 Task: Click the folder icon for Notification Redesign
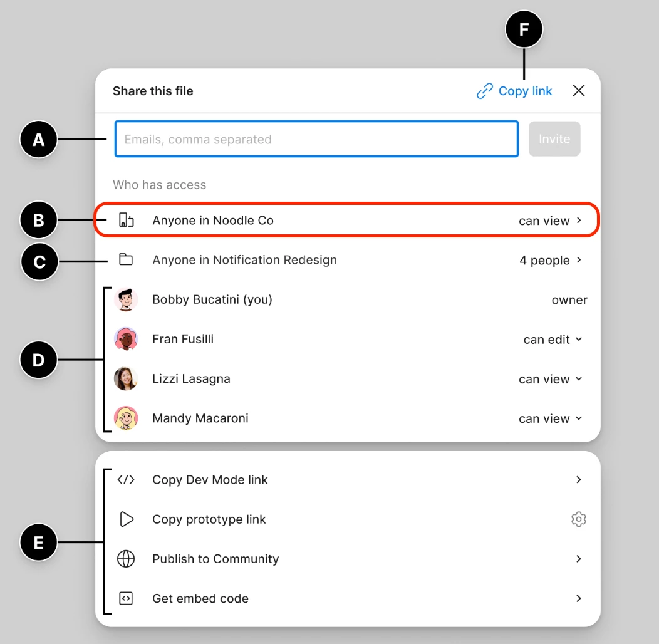click(x=126, y=259)
